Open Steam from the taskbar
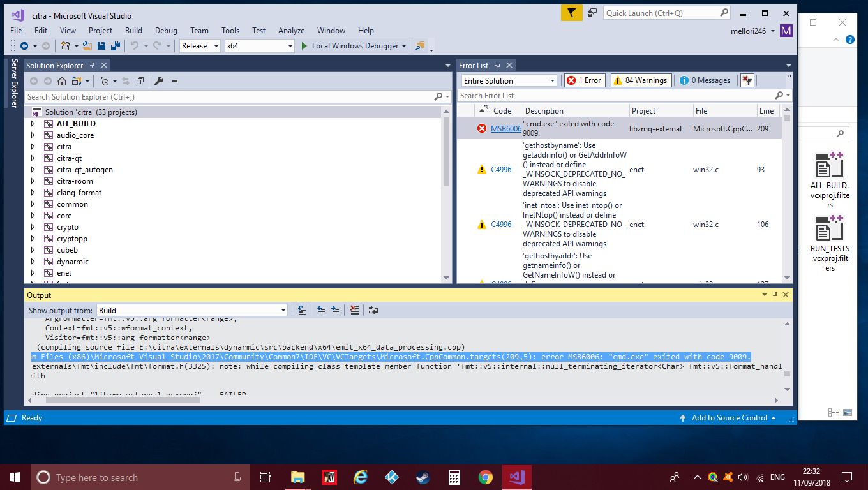 [423, 477]
